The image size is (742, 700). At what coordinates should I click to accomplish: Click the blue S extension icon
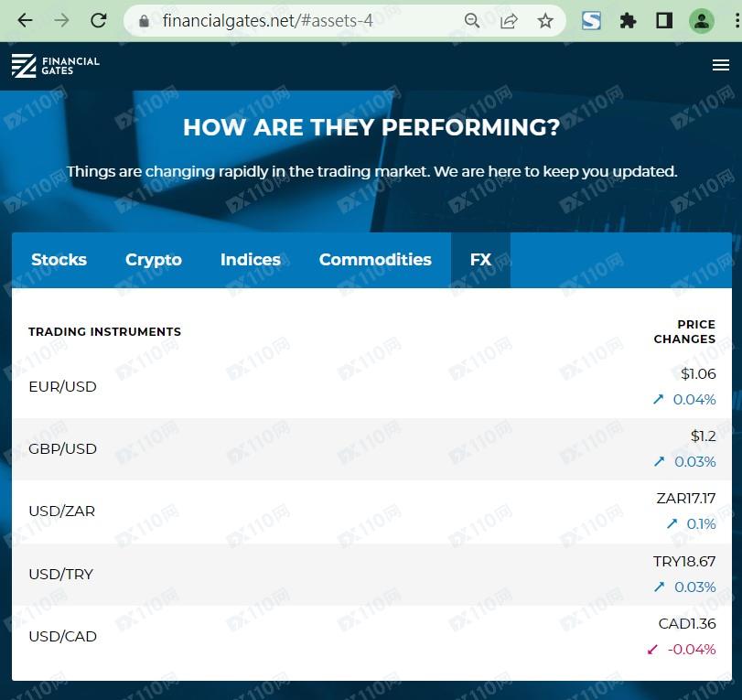pos(592,20)
